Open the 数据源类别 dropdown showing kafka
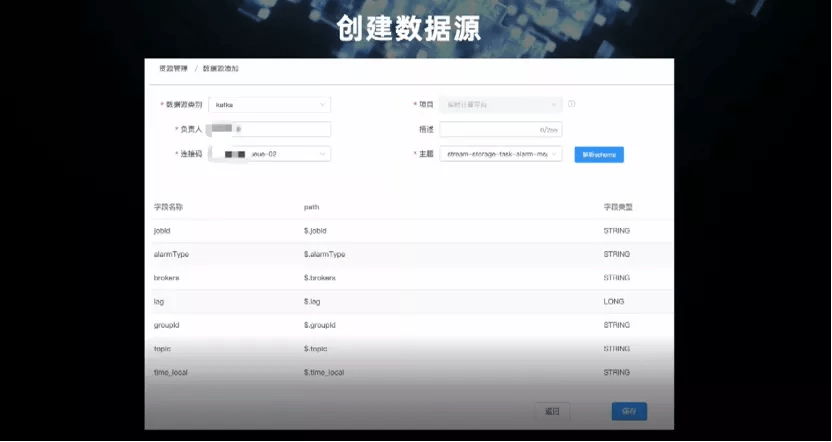The image size is (832, 442). pyautogui.click(x=270, y=105)
